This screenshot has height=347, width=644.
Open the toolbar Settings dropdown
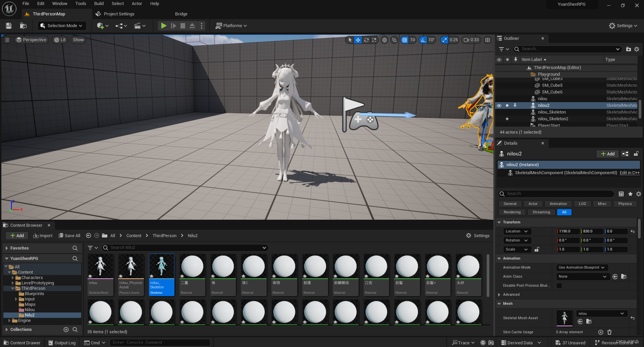623,26
